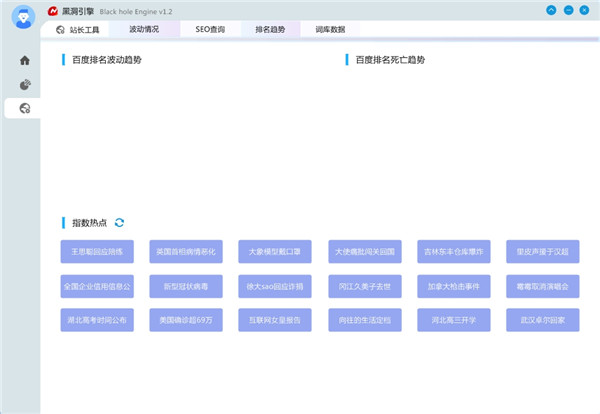Open the 词库数据 tab

(330, 29)
